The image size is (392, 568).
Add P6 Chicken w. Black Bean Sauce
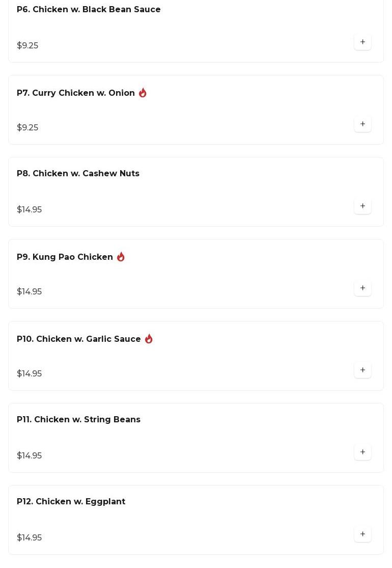pyautogui.click(x=362, y=42)
